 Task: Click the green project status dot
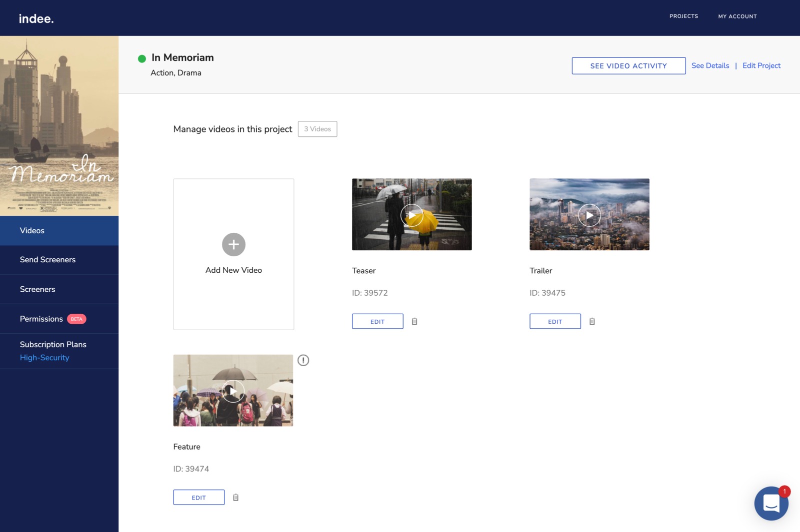point(142,58)
